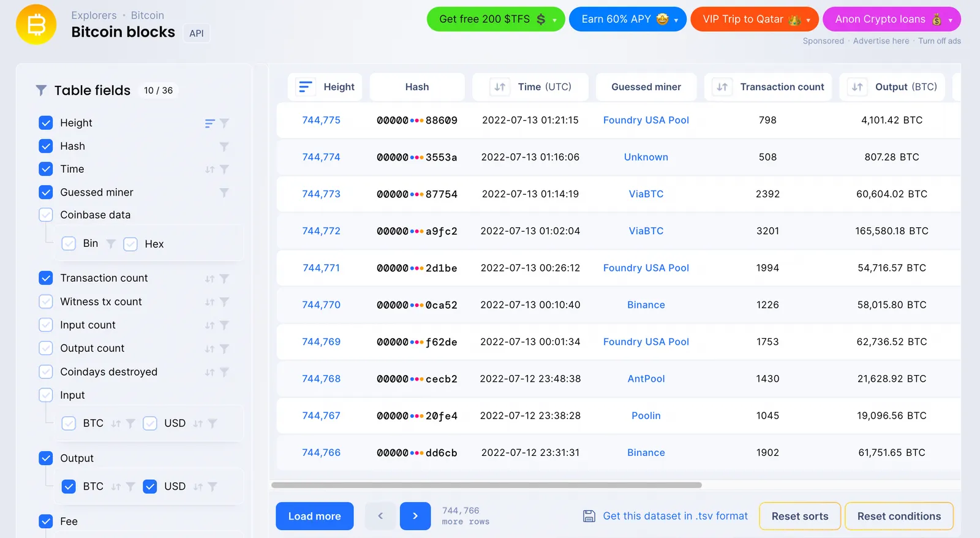Click the sort icon in Height column header

pos(306,87)
